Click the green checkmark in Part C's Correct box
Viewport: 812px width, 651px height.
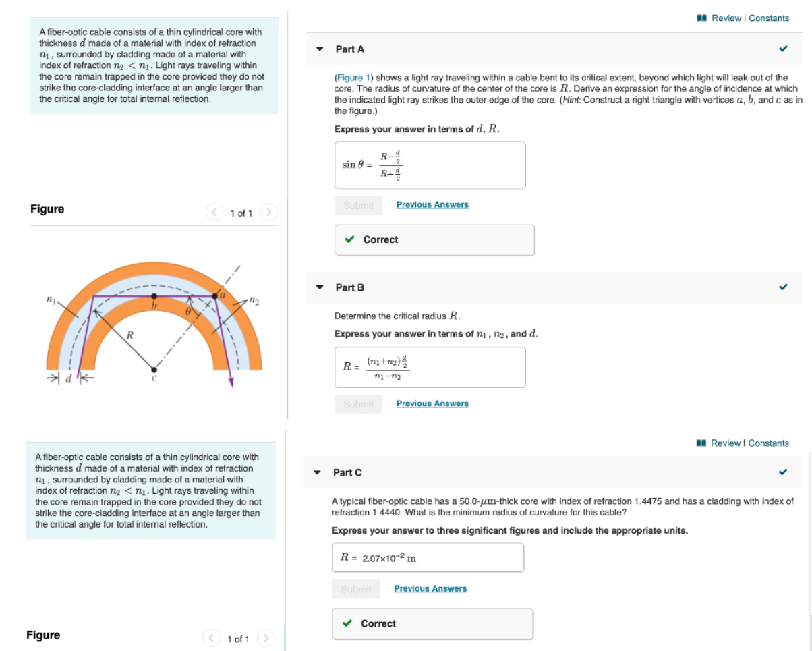point(347,623)
